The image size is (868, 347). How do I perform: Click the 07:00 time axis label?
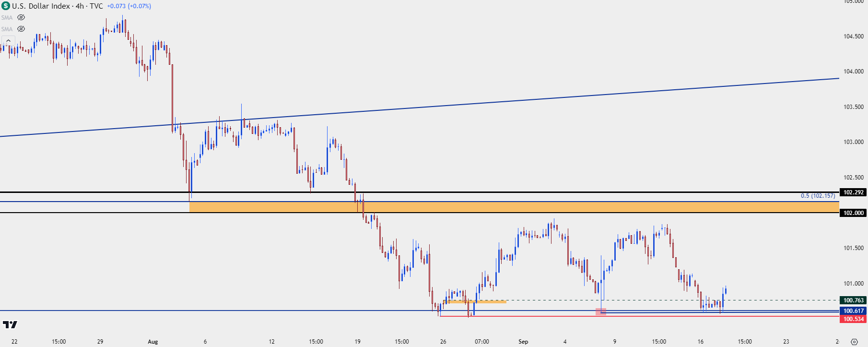[x=482, y=342]
